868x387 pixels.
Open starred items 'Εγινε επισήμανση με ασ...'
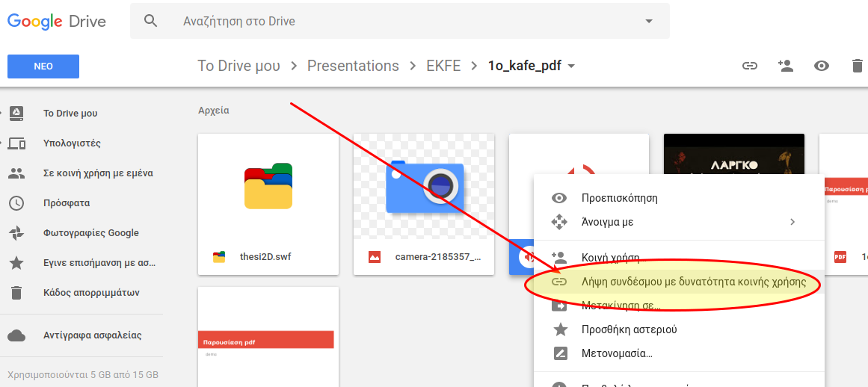click(x=99, y=263)
